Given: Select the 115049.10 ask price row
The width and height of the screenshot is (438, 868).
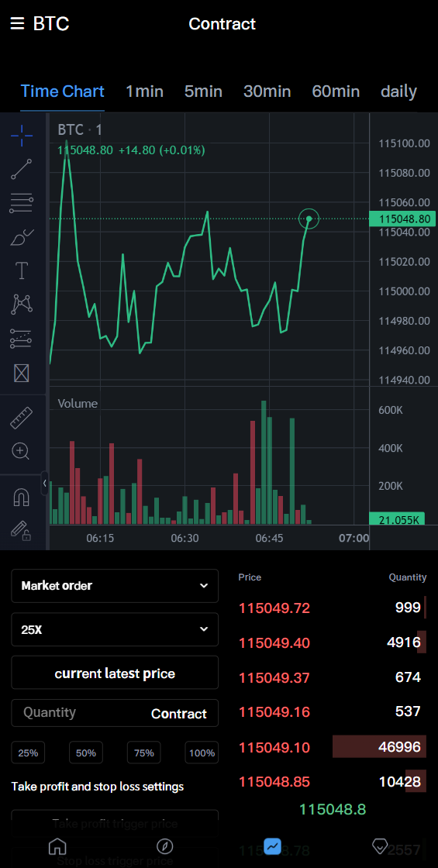Looking at the screenshot, I should pyautogui.click(x=333, y=747).
